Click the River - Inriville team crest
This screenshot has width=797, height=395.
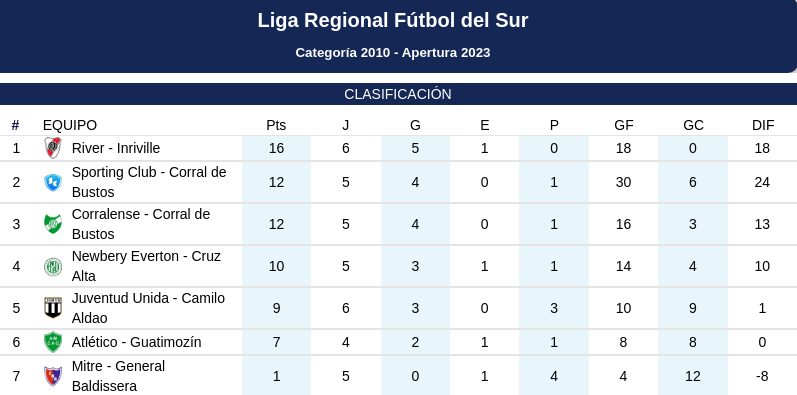tap(53, 148)
